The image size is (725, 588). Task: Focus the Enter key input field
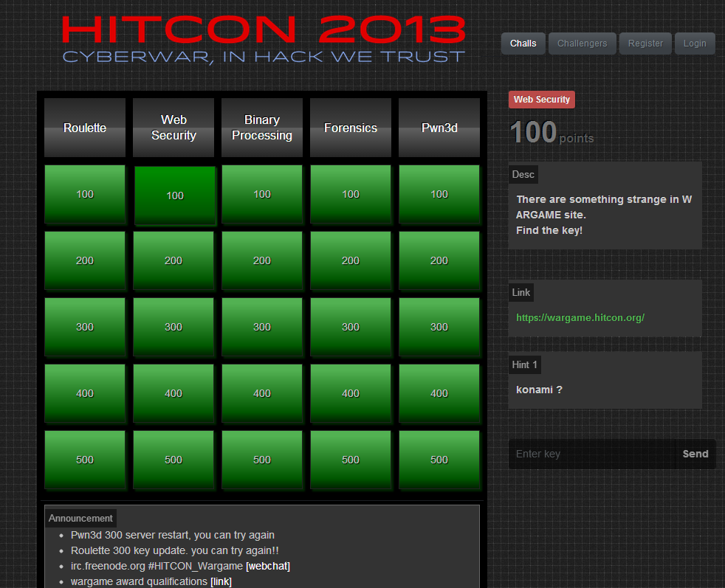[x=591, y=454]
